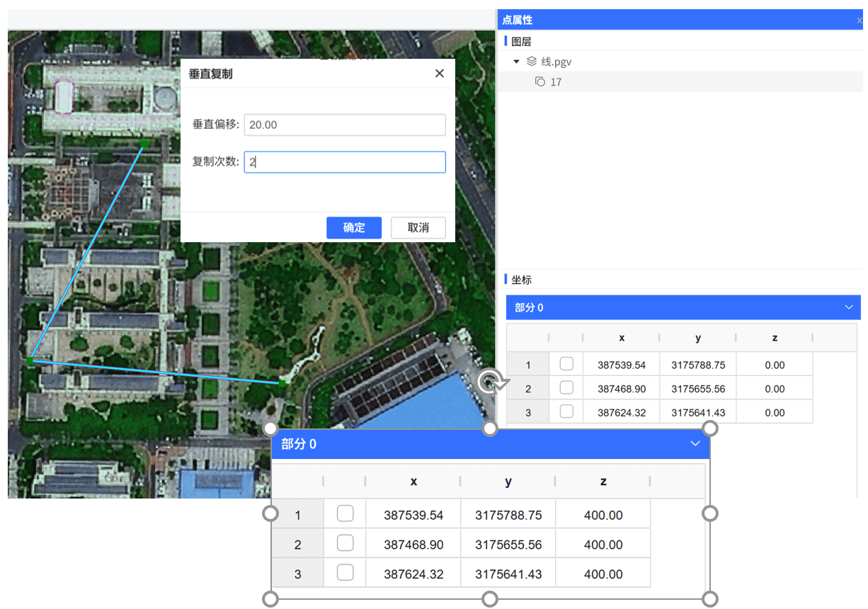Close the 垂直复制 dialog with X
The width and height of the screenshot is (868, 609).
pos(439,74)
